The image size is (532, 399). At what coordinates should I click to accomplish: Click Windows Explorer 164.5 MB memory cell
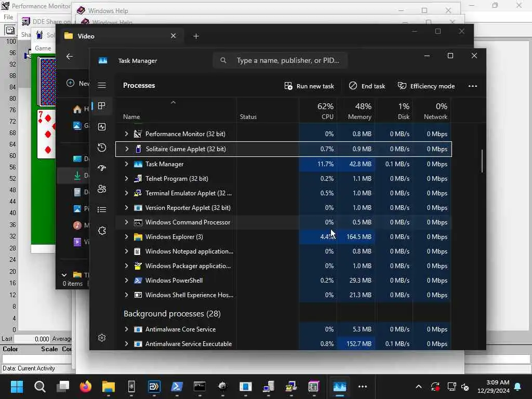(356, 237)
